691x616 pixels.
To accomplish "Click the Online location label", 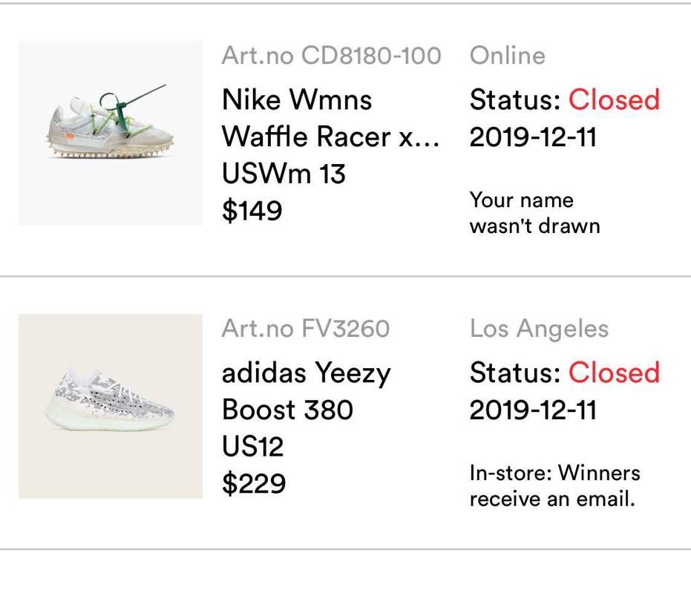I will click(x=508, y=56).
